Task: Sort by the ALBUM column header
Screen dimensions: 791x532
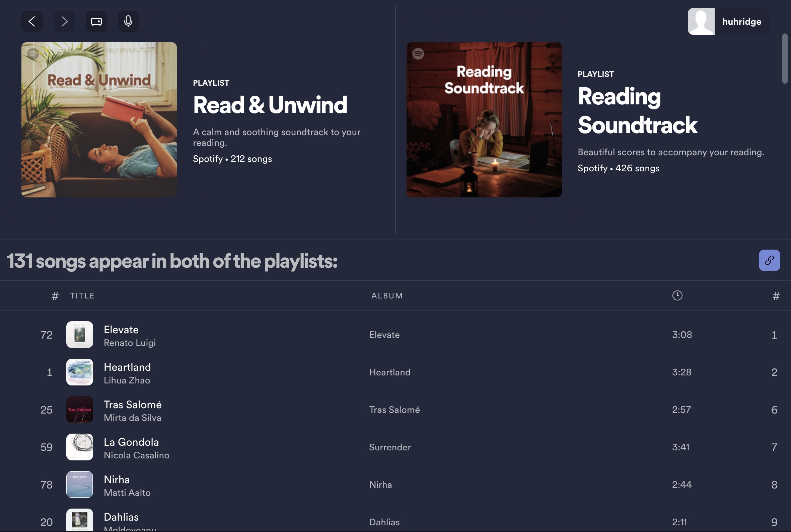Action: (x=387, y=296)
